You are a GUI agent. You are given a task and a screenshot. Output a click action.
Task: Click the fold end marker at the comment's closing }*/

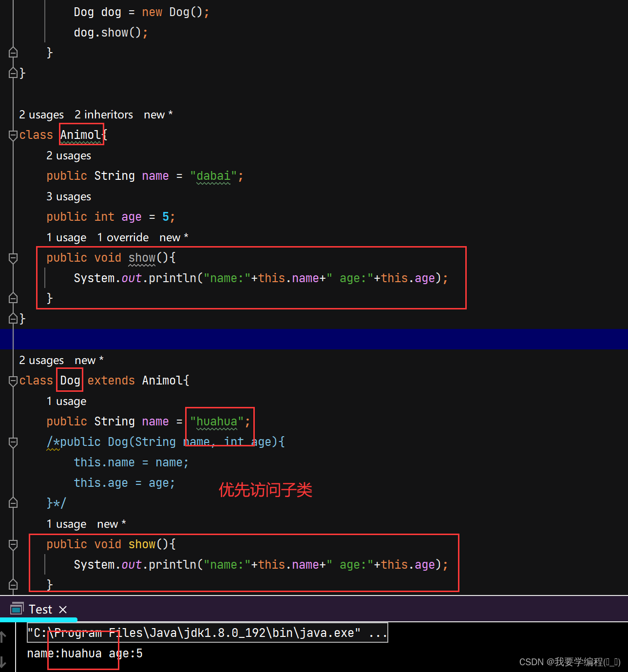click(13, 503)
